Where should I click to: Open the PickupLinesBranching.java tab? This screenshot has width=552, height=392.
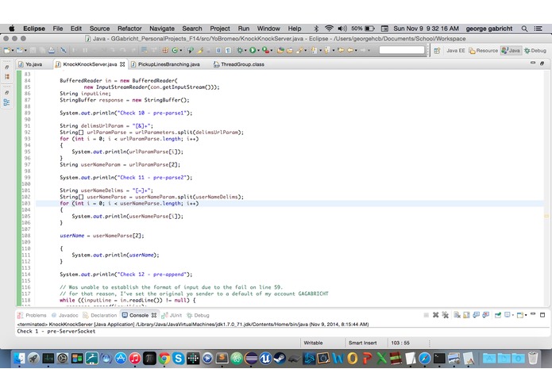[165, 64]
